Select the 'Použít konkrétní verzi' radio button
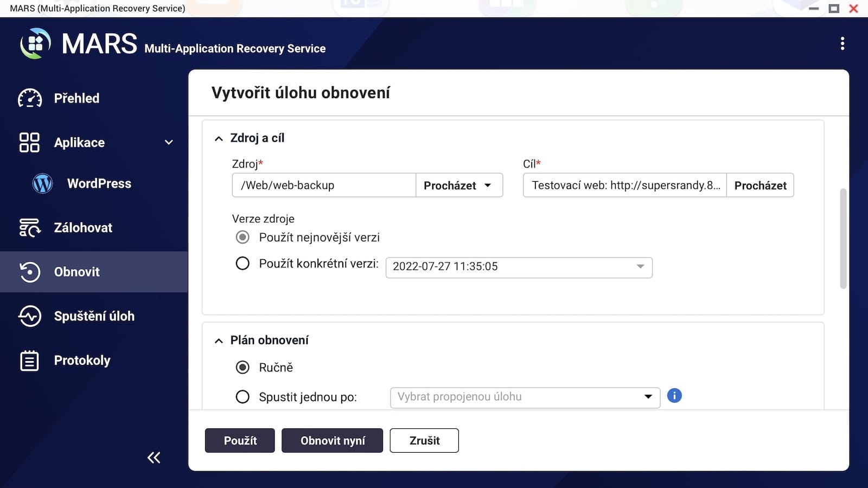 pos(242,264)
